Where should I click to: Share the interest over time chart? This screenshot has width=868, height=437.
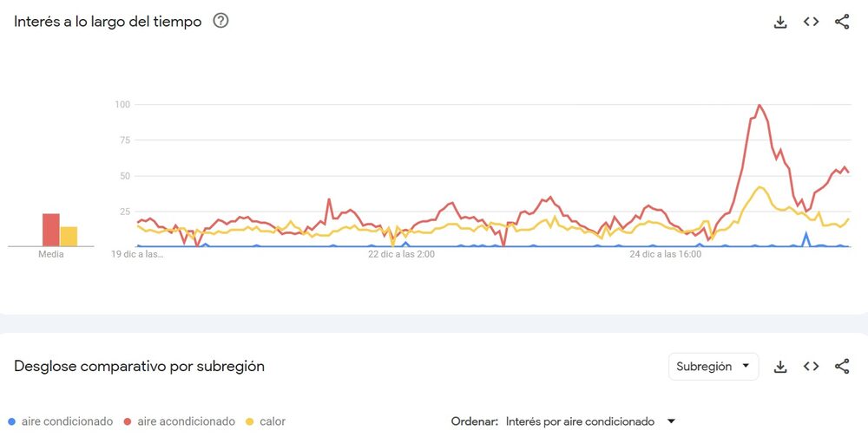click(x=842, y=22)
